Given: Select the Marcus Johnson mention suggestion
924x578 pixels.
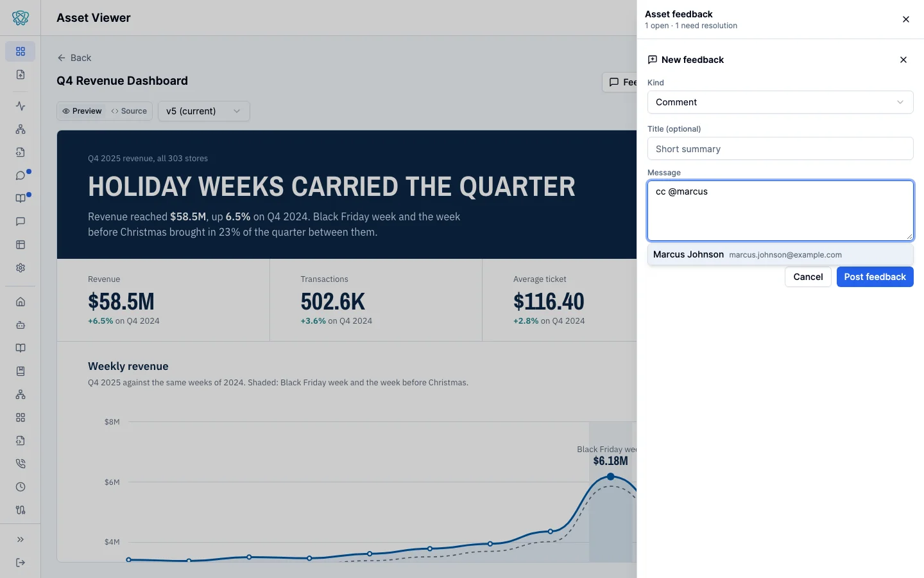Looking at the screenshot, I should [780, 254].
